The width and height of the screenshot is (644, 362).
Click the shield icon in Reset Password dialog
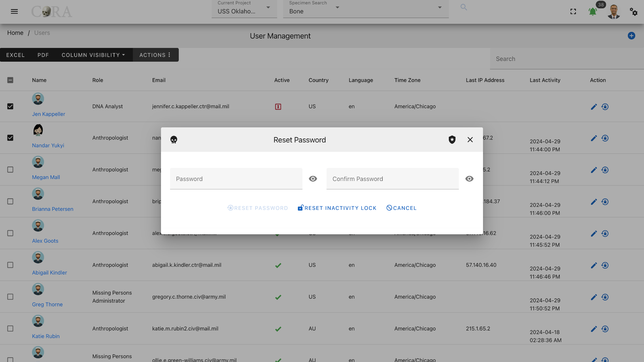[x=452, y=140]
